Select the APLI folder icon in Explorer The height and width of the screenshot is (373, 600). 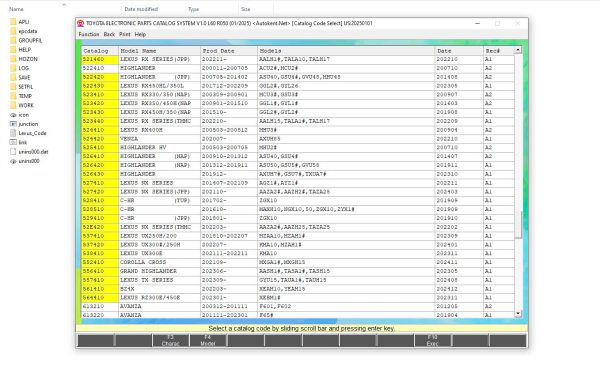pos(13,22)
